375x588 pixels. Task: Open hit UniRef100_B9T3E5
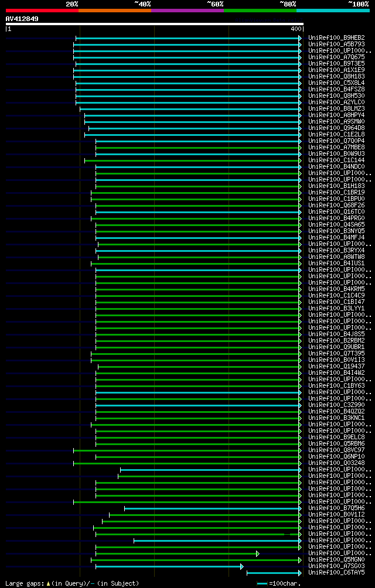(x=336, y=63)
